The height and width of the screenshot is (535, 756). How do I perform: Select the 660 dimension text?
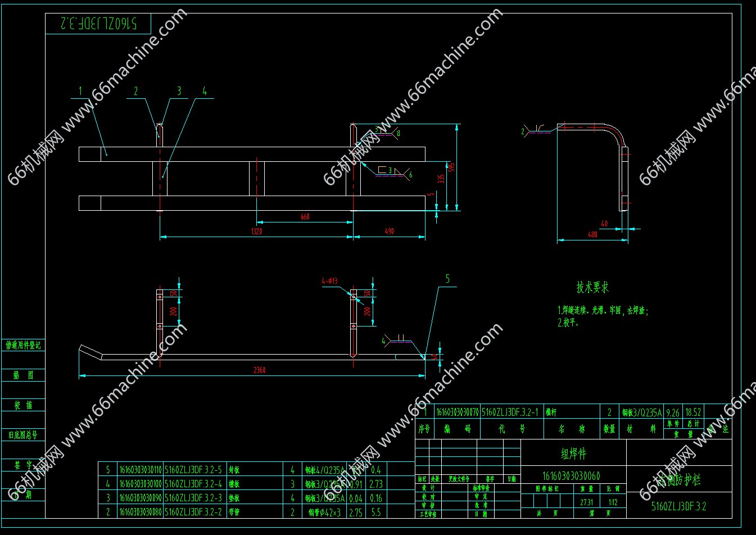[305, 217]
